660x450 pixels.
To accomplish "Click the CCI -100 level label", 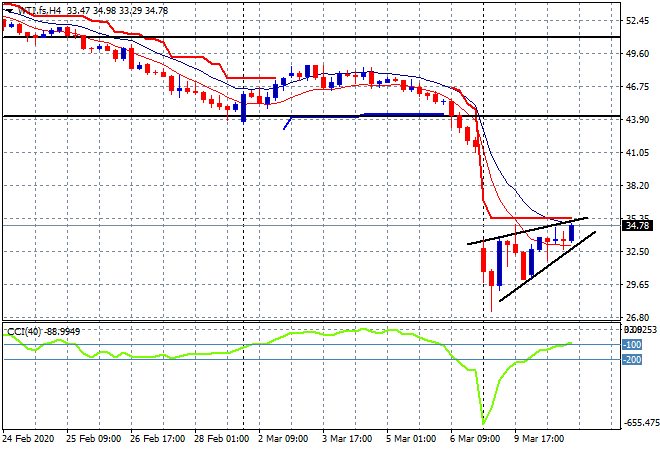I will pyautogui.click(x=632, y=345).
